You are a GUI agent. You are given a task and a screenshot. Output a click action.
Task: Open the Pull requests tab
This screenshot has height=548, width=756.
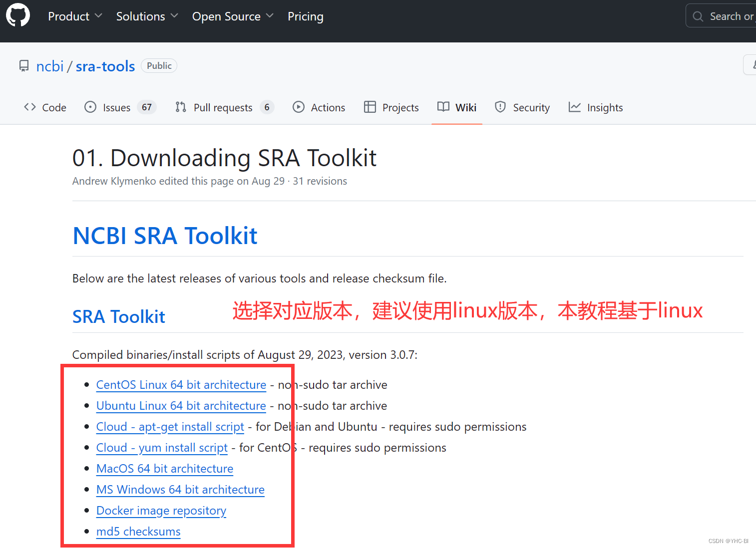point(225,107)
